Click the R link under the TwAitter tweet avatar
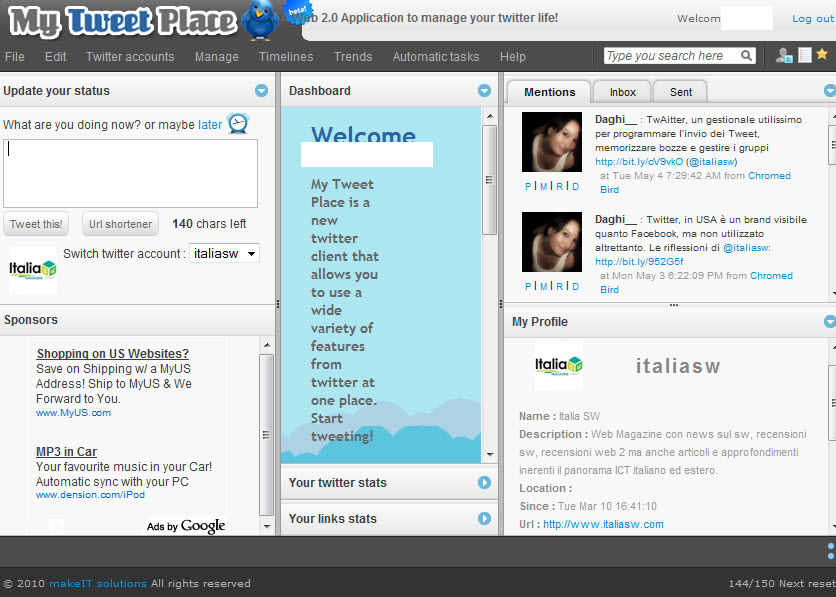This screenshot has width=836, height=597. [559, 187]
